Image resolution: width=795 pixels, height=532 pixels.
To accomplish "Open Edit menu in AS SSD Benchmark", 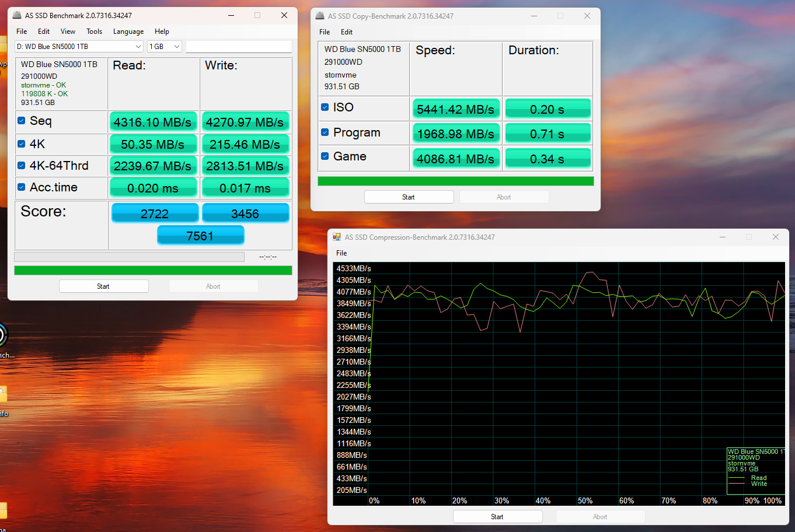I will click(x=44, y=32).
